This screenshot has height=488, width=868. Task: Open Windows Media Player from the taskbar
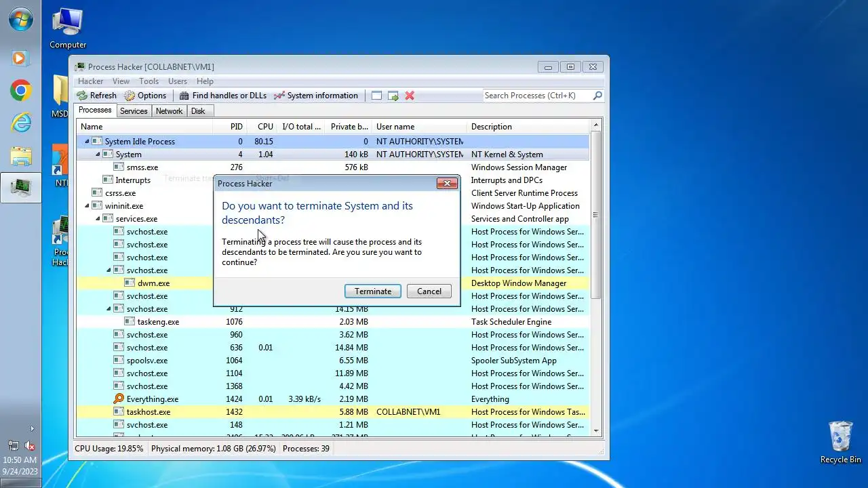[20, 58]
